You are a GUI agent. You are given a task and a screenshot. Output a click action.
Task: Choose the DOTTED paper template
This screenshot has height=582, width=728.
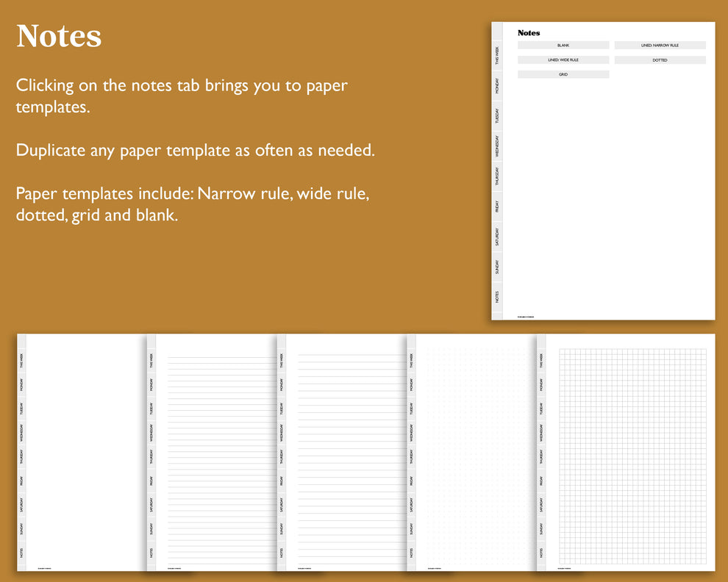point(660,60)
